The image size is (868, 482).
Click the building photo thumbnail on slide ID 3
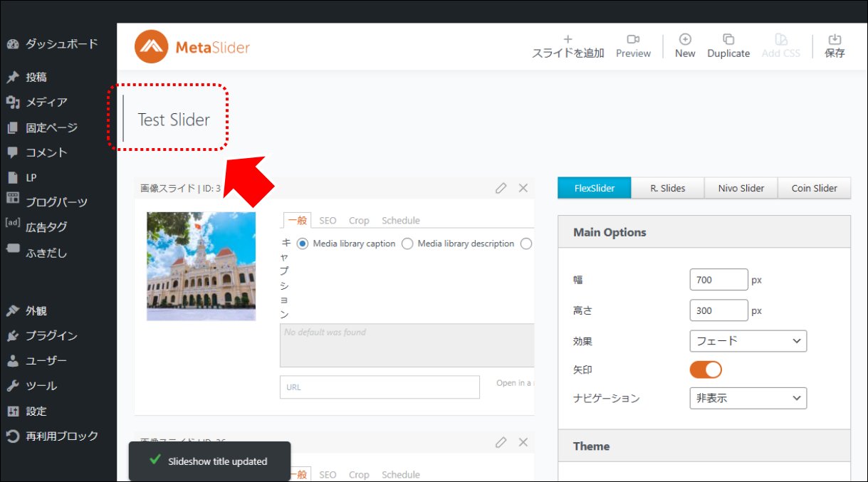(202, 266)
